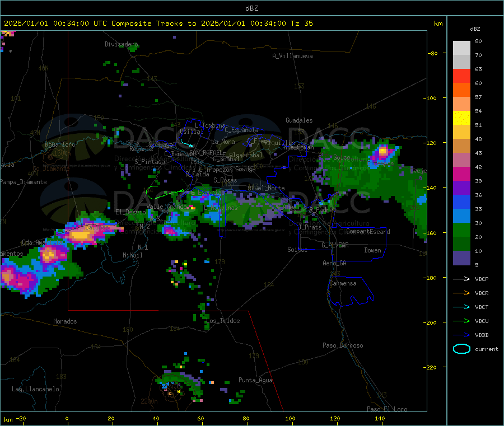Click the CompantEscard place label
The height and width of the screenshot is (426, 504).
pyautogui.click(x=368, y=231)
